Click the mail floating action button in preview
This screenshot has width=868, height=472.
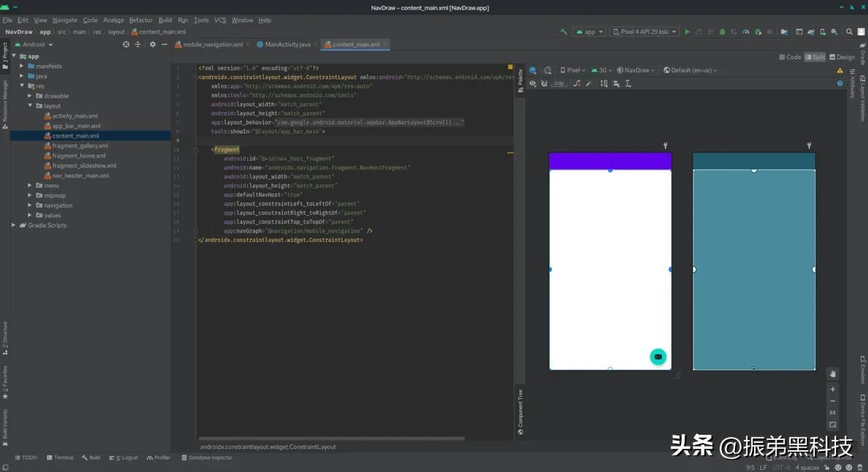pos(658,357)
